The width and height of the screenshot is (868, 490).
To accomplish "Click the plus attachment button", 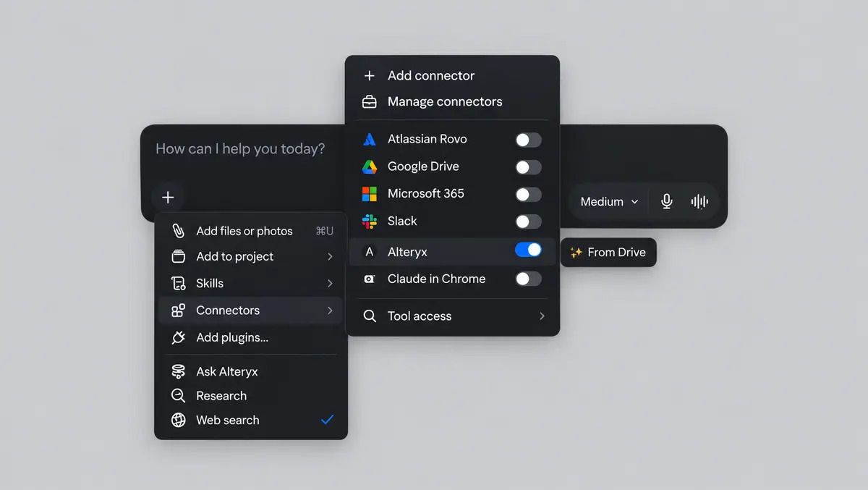I will tap(168, 197).
